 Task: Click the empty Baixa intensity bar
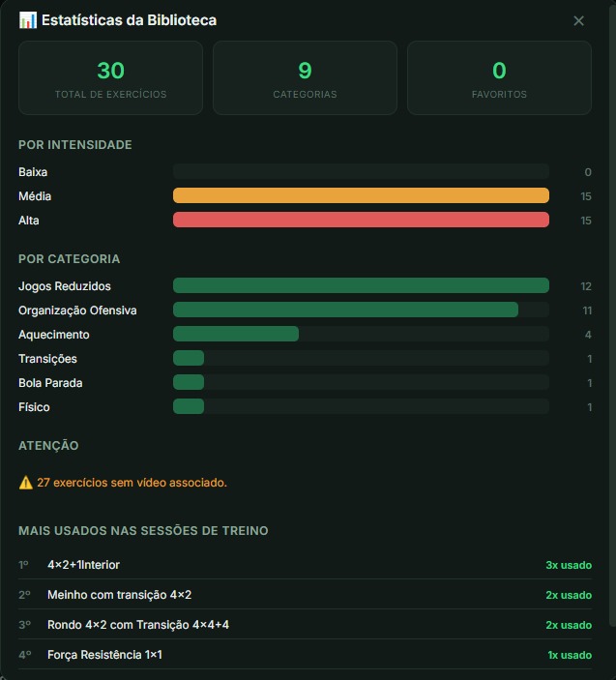(361, 171)
